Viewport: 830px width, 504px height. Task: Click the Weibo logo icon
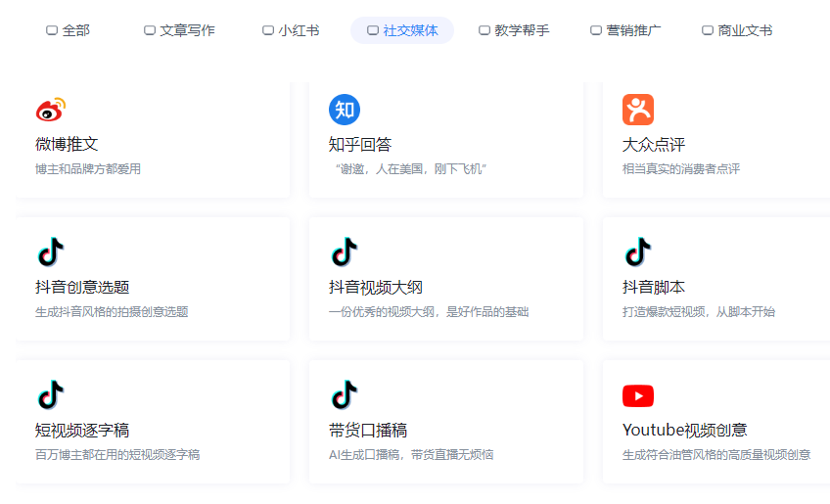click(x=51, y=109)
